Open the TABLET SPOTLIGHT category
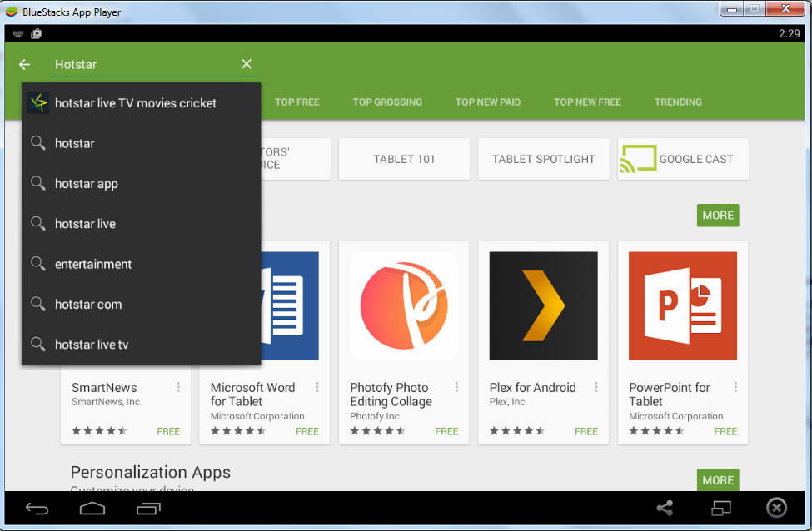This screenshot has width=812, height=531. pos(543,159)
